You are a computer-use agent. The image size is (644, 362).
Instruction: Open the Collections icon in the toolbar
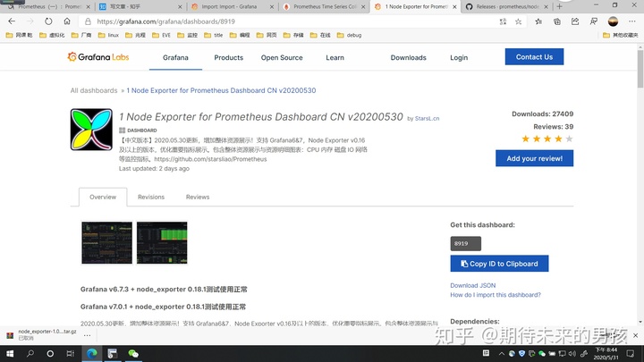pos(557,21)
